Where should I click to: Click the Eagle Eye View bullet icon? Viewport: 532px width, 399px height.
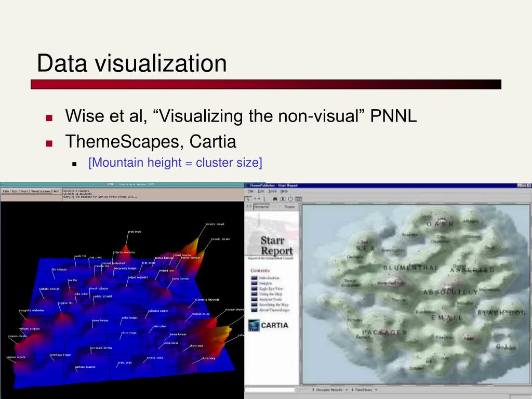pos(254,289)
